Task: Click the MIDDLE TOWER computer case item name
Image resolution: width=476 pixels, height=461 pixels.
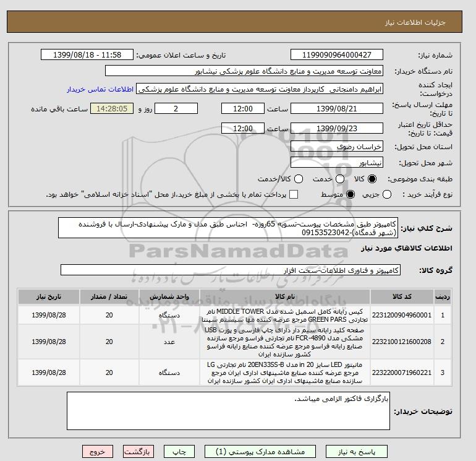Action: [x=285, y=316]
